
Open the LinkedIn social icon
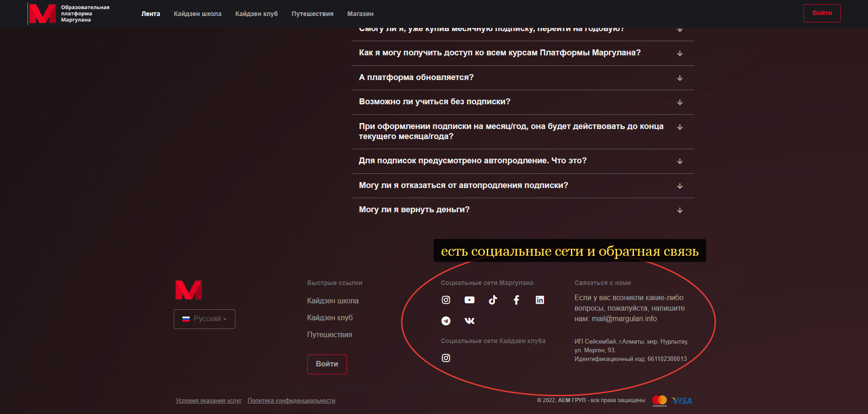point(540,300)
